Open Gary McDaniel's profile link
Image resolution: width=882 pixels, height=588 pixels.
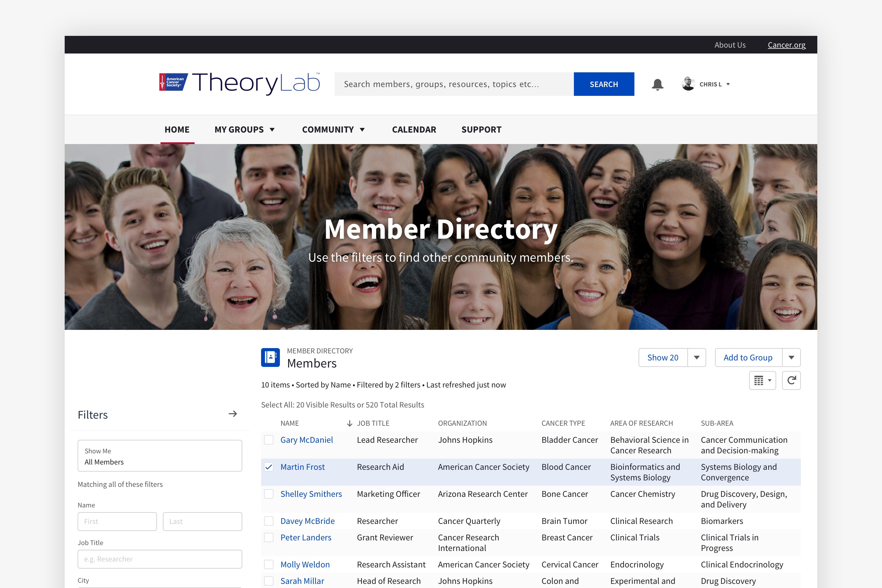pos(306,440)
